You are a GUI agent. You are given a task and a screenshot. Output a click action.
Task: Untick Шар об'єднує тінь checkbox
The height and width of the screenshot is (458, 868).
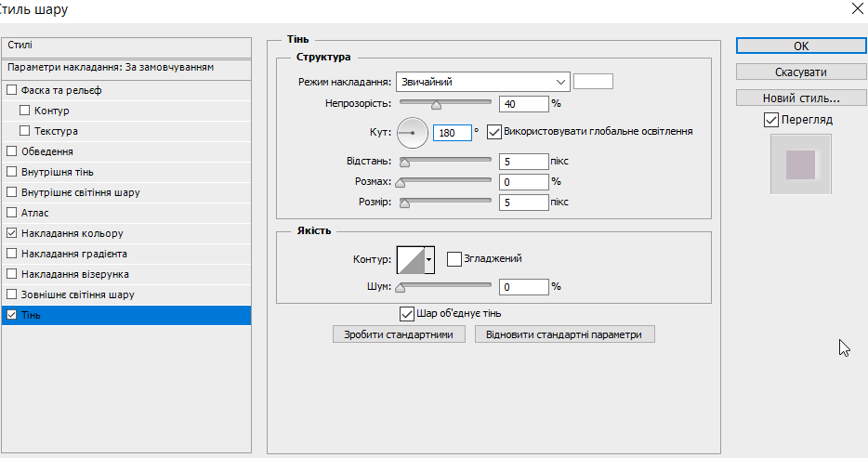pyautogui.click(x=407, y=314)
